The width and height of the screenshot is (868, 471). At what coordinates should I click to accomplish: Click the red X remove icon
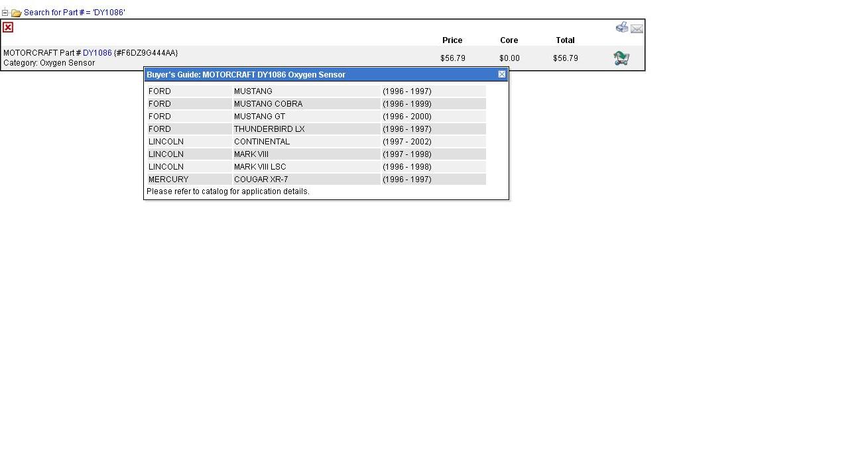click(x=8, y=27)
